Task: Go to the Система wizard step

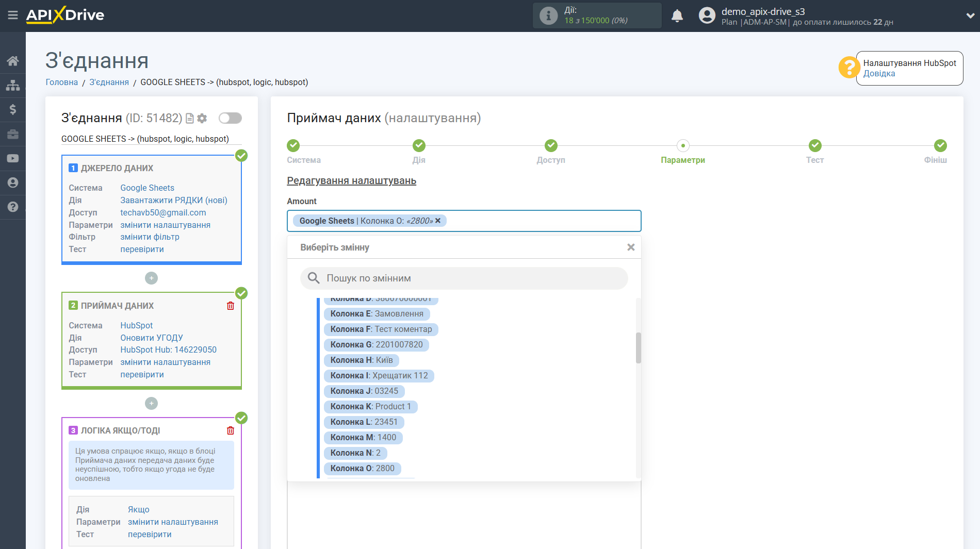Action: tap(293, 145)
